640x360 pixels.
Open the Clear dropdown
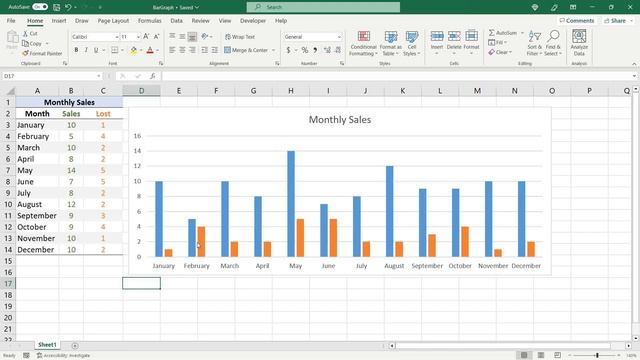coord(500,52)
